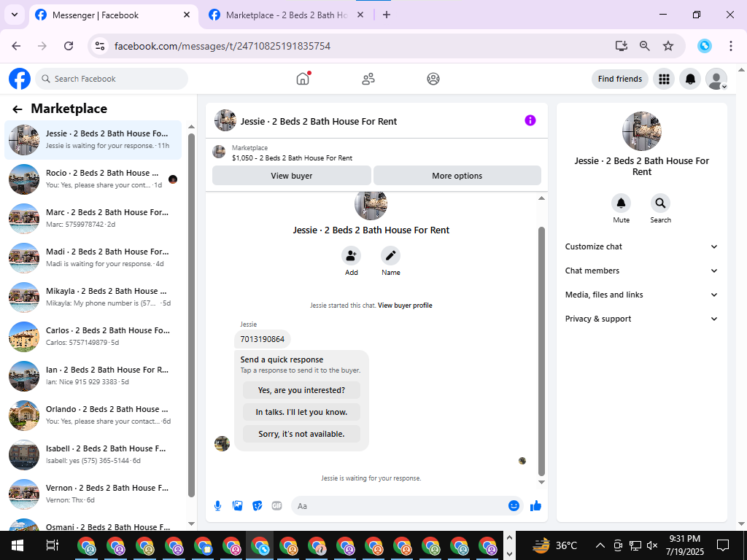
Task: Expand Customize chat section
Action: (x=641, y=246)
